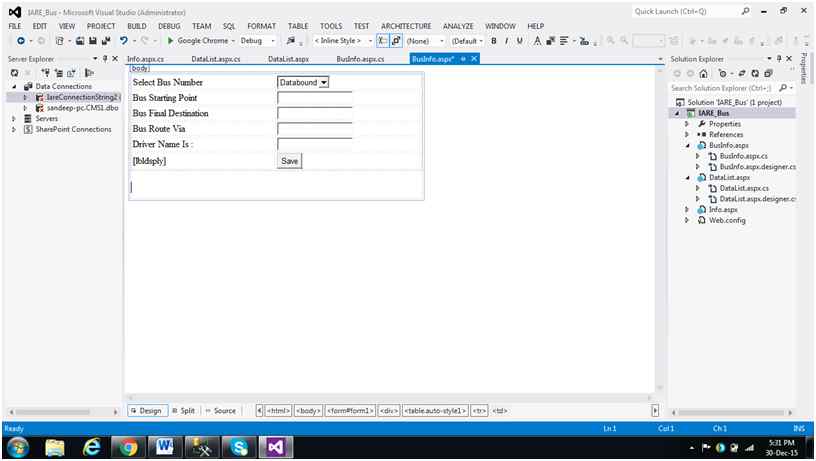Open Microsoft Word from the taskbar

[x=164, y=447]
